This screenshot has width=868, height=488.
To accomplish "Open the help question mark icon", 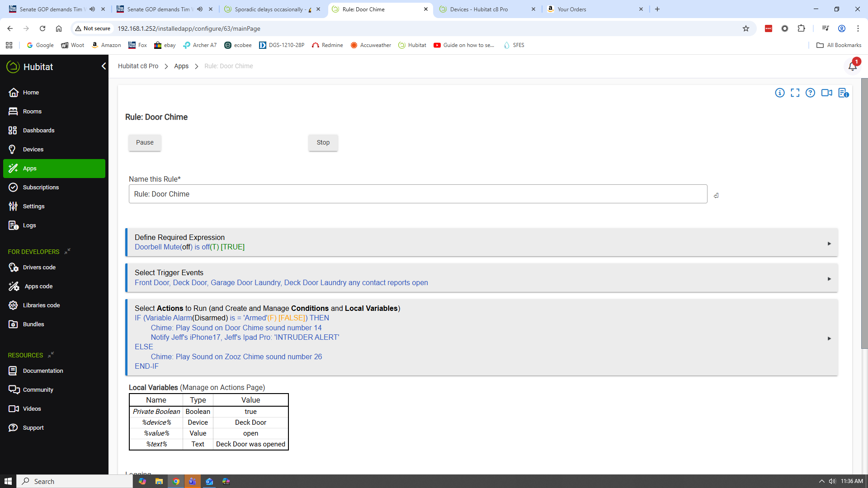I will (x=810, y=93).
